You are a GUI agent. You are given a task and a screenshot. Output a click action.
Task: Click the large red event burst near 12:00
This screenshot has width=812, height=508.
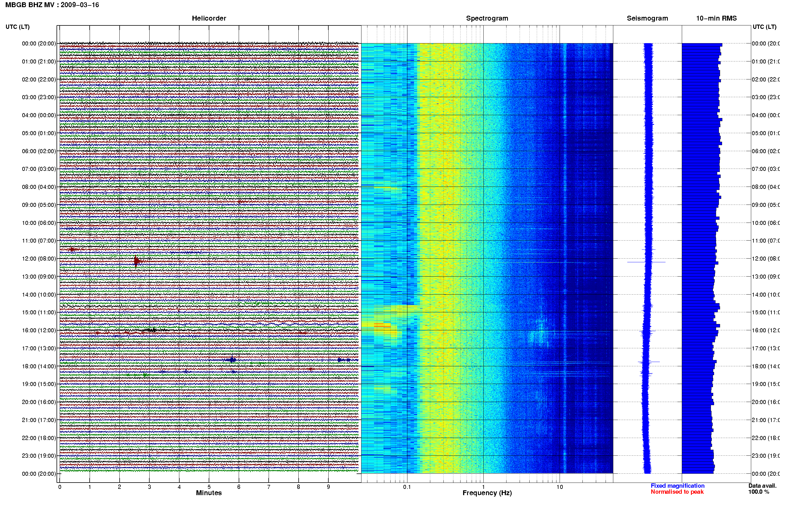click(137, 261)
